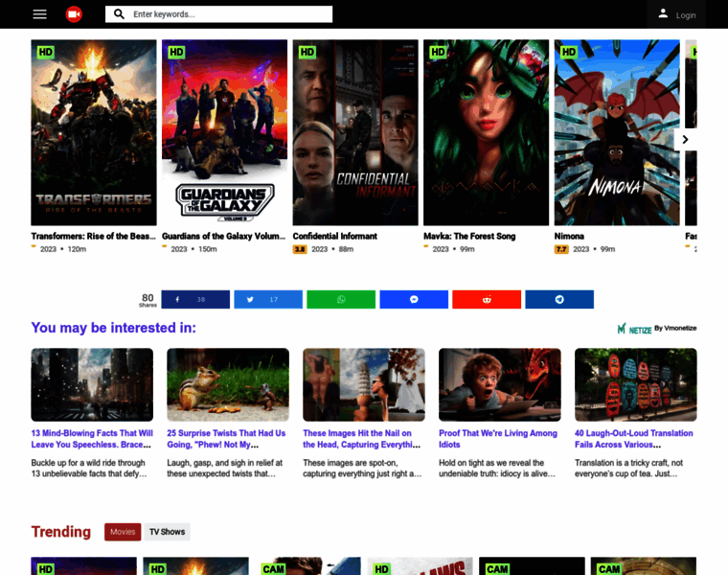Open the chipmunk 25 Surprise Twists thumbnail
Screen dimensions: 728x575
pyautogui.click(x=228, y=384)
